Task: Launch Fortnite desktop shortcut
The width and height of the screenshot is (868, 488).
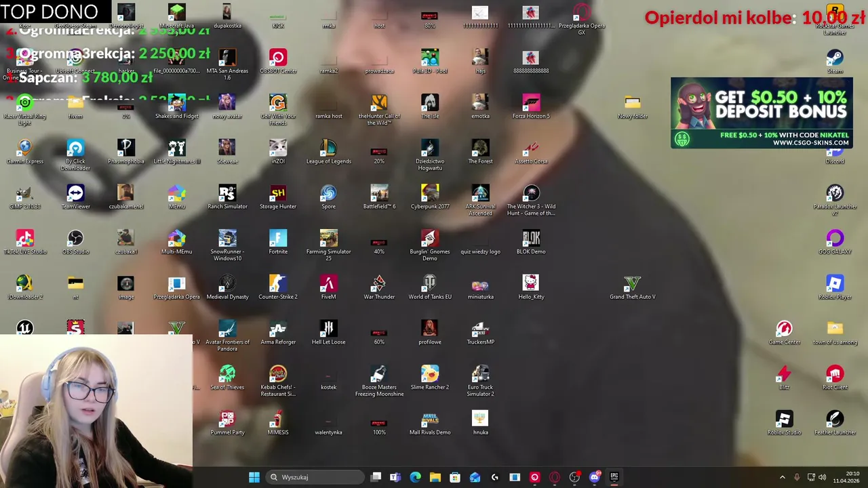Action: pos(278,242)
